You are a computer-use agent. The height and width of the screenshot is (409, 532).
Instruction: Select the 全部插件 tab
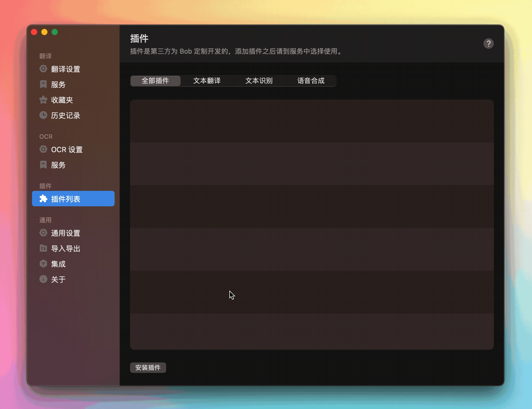point(155,81)
